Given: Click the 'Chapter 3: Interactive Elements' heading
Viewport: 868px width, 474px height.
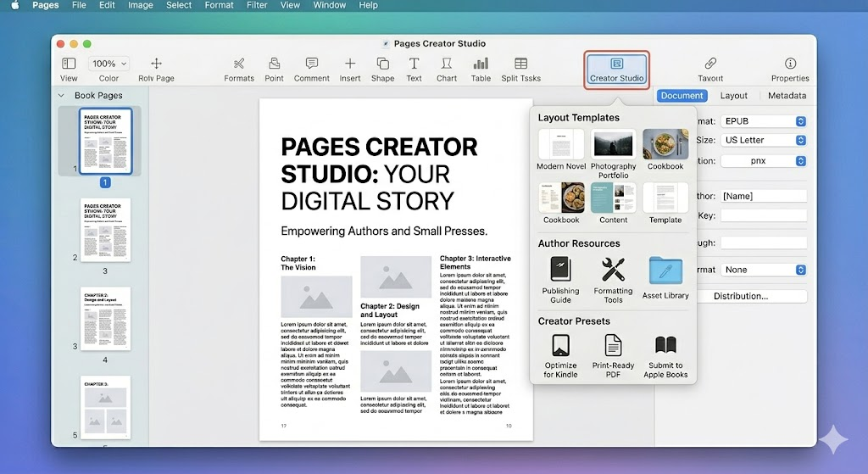Looking at the screenshot, I should (x=476, y=263).
